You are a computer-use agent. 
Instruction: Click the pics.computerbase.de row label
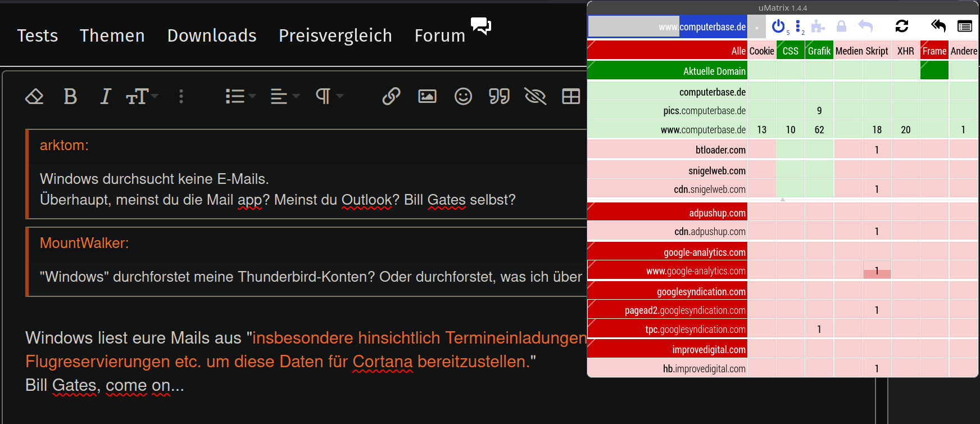[x=667, y=111]
